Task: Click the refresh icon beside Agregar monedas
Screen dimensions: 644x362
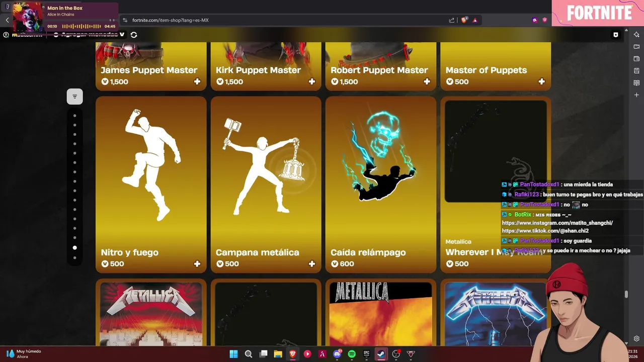Action: pyautogui.click(x=134, y=35)
